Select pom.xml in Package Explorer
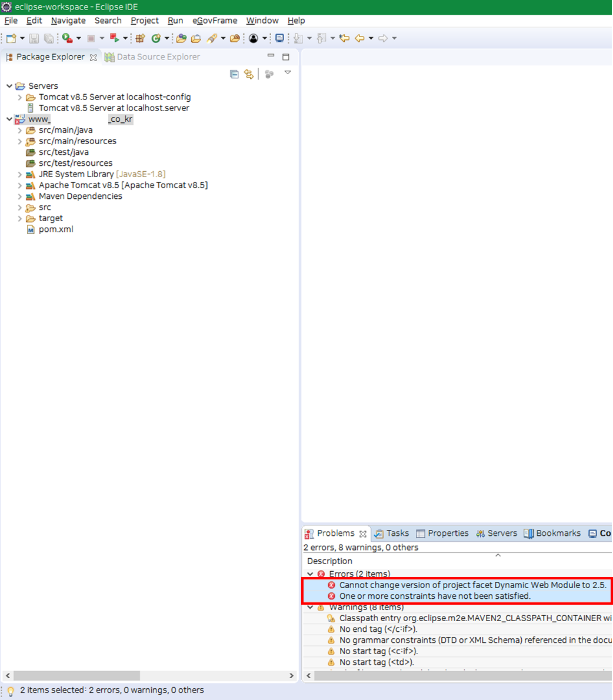 coord(49,229)
